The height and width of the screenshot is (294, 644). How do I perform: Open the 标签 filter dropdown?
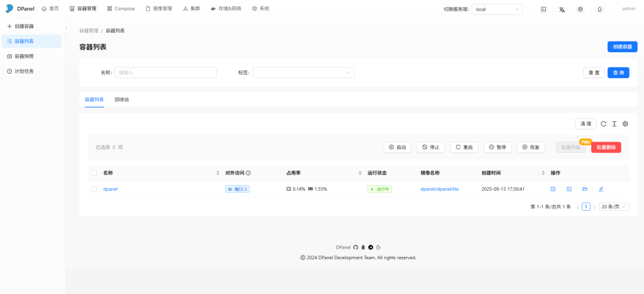click(x=303, y=72)
